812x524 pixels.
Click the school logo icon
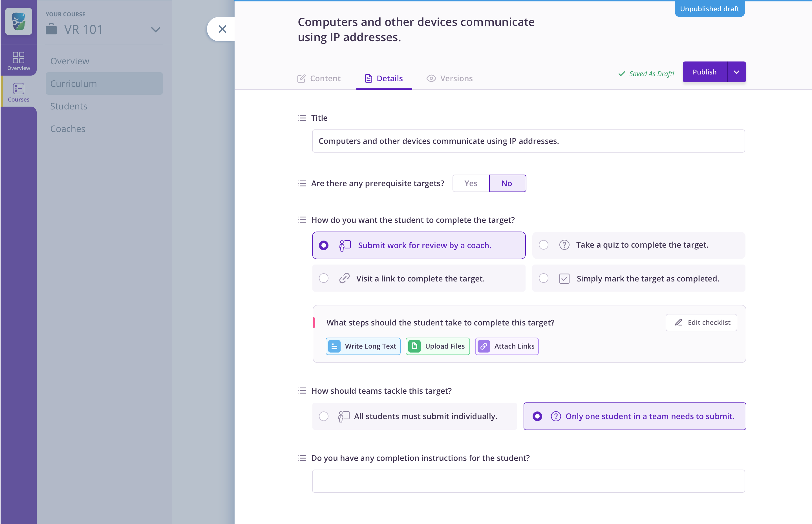[18, 22]
